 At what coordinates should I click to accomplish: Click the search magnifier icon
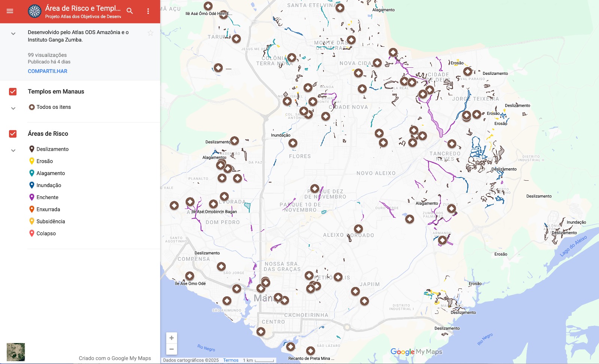tap(130, 11)
